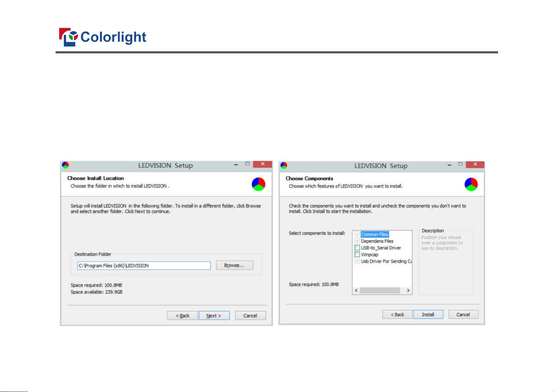Enable the Winpcap checkbox
This screenshot has width=554, height=392.
357,255
